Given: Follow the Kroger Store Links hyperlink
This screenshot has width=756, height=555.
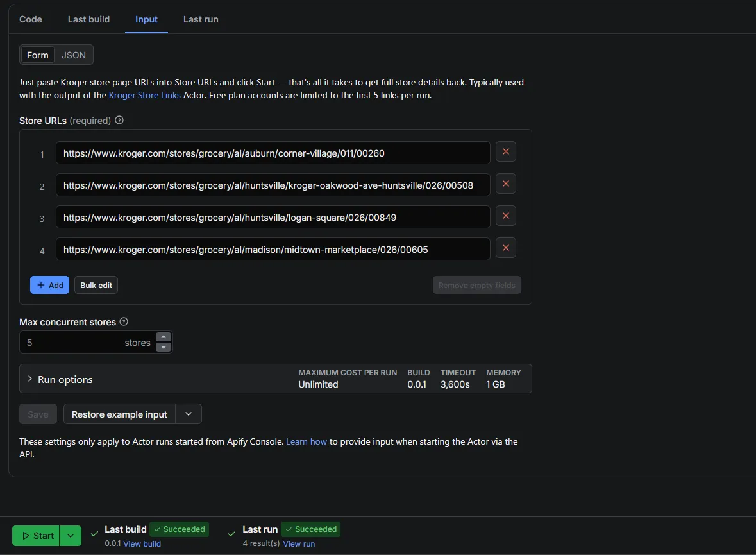Looking at the screenshot, I should click(x=145, y=95).
